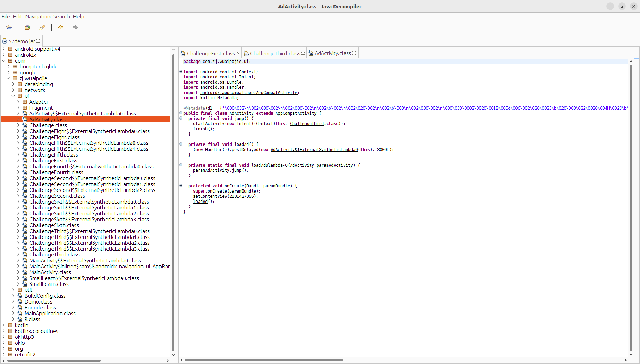Follow the loadAd link in onCreate
640x364 pixels.
(200, 202)
